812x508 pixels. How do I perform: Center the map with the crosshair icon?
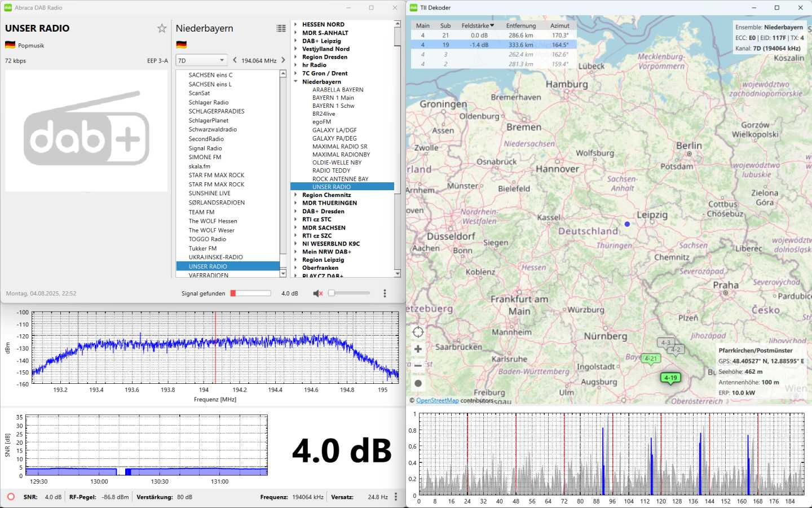pos(418,332)
